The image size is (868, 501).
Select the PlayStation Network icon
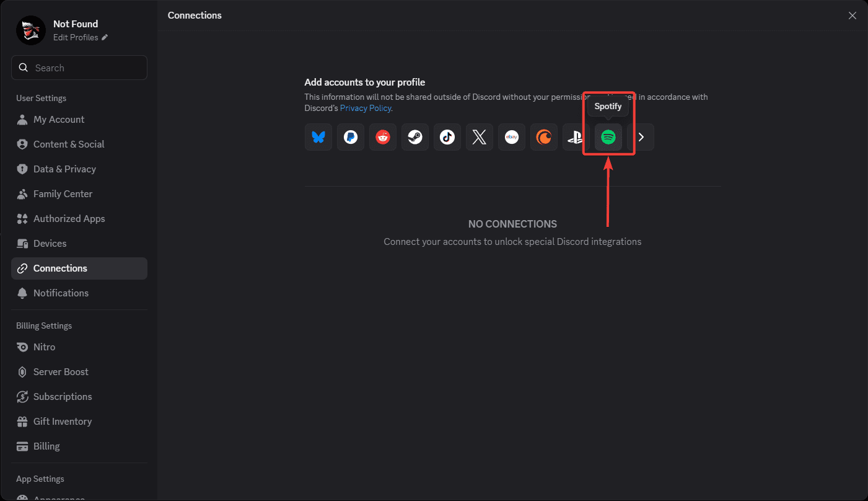point(576,137)
